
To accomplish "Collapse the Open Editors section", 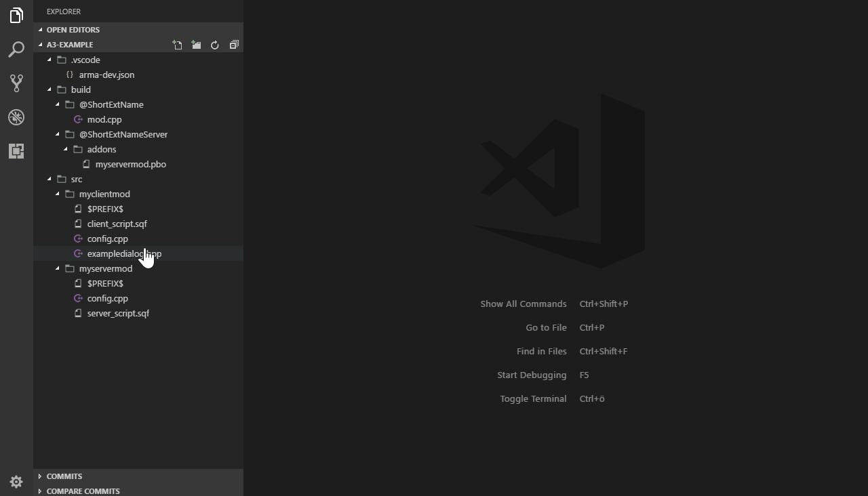I will 73,30.
